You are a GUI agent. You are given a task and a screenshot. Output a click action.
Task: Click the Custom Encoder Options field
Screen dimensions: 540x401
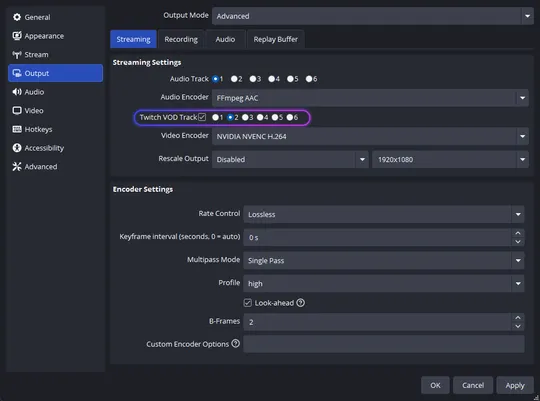pyautogui.click(x=384, y=344)
